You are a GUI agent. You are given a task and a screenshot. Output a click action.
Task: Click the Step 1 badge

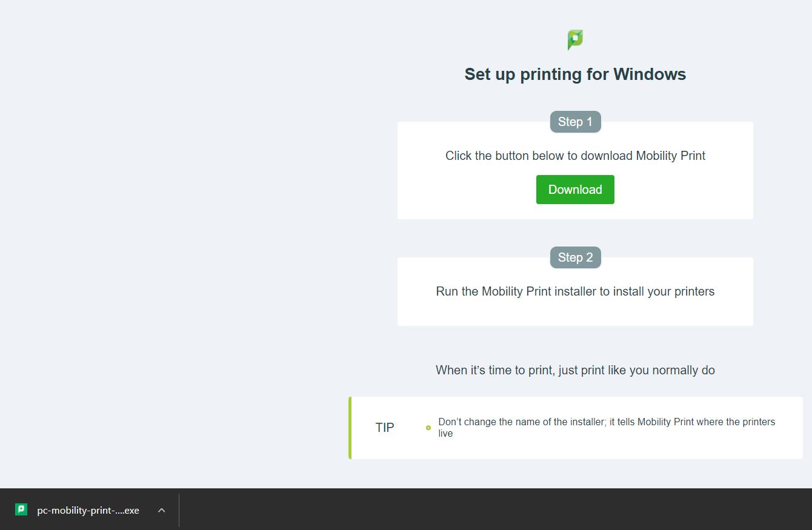coord(575,122)
